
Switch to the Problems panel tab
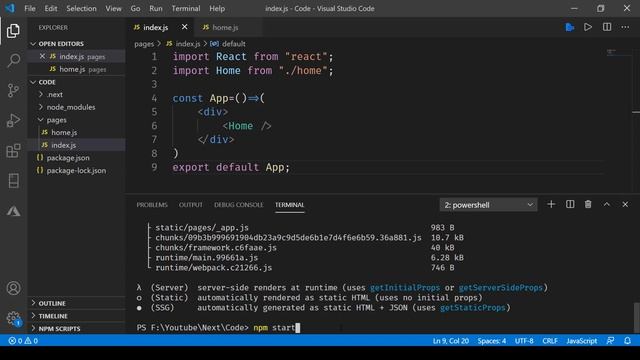pos(152,205)
